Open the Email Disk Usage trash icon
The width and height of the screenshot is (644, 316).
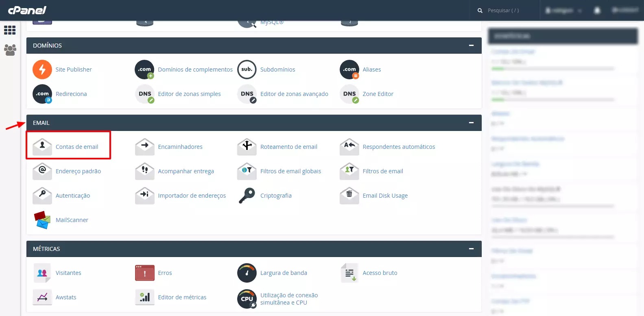tap(349, 196)
